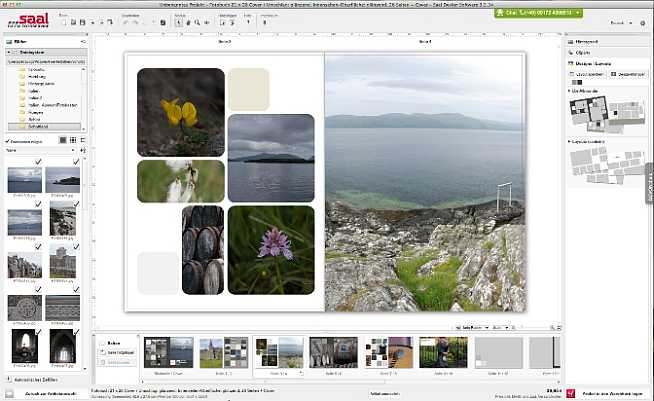Screen dimensions: 654x401
Task: Select the pointer selection tool
Action: 179,23
